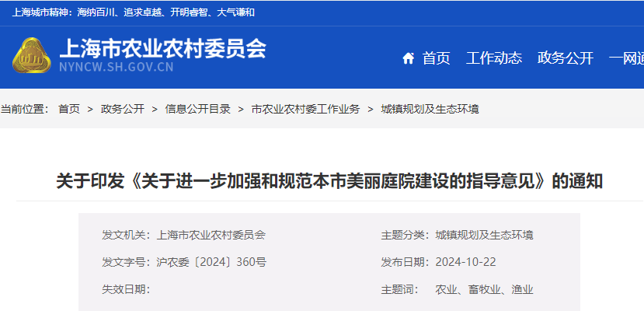Open the 首页 navigation menu item
Image resolution: width=644 pixels, height=332 pixels.
pos(436,58)
